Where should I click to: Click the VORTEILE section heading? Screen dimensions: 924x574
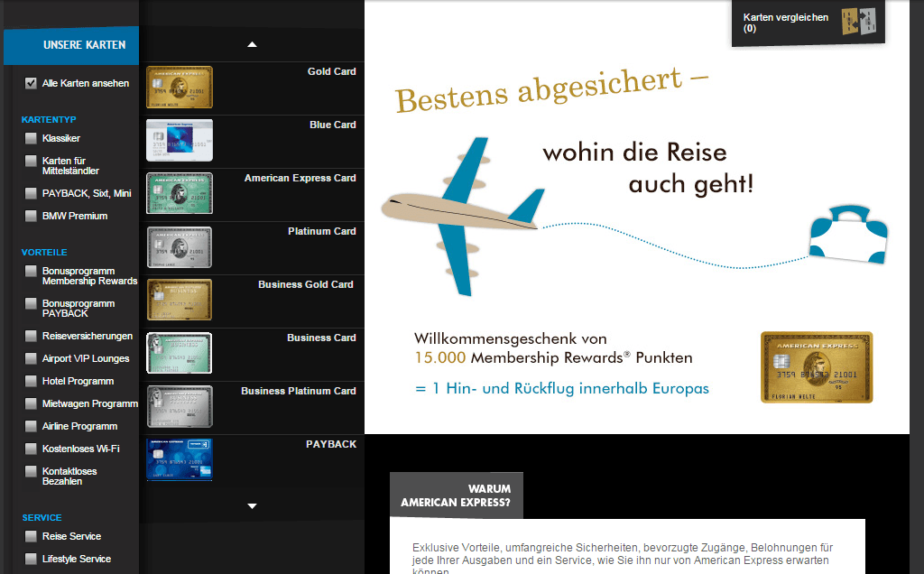pos(44,252)
